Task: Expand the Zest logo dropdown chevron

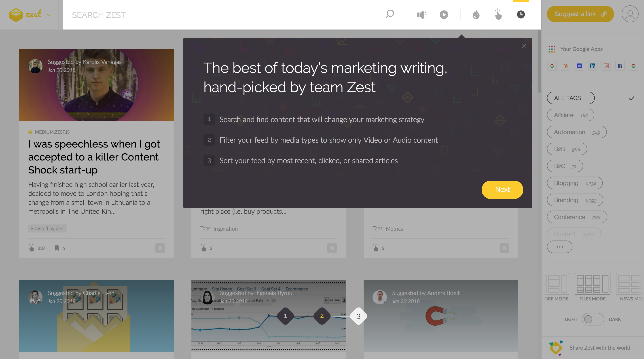Action: [49, 15]
